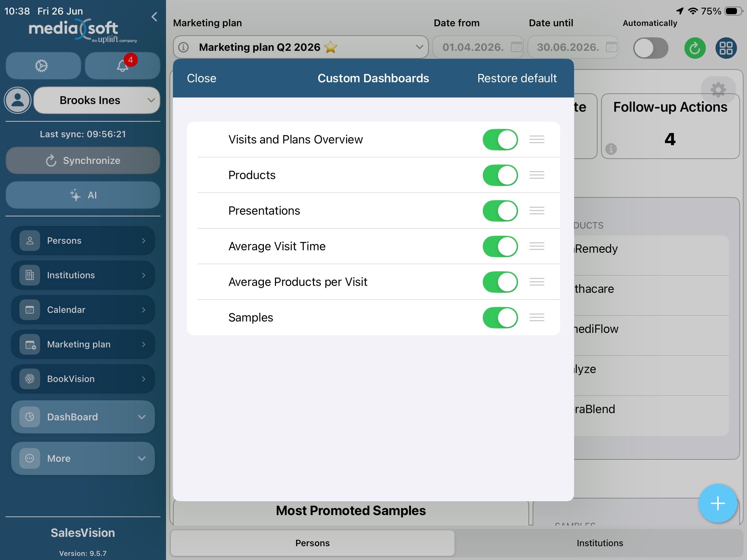Click Restore default button
The image size is (747, 560).
click(x=517, y=78)
